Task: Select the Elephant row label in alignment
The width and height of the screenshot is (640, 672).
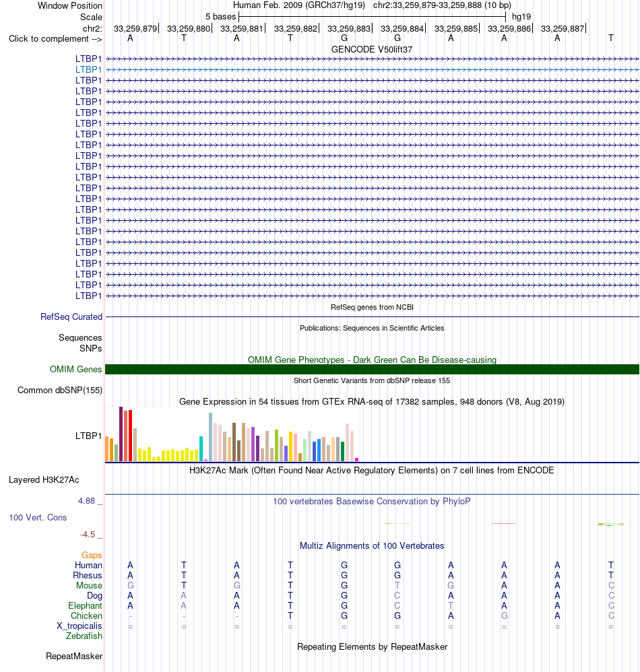Action: click(x=86, y=606)
